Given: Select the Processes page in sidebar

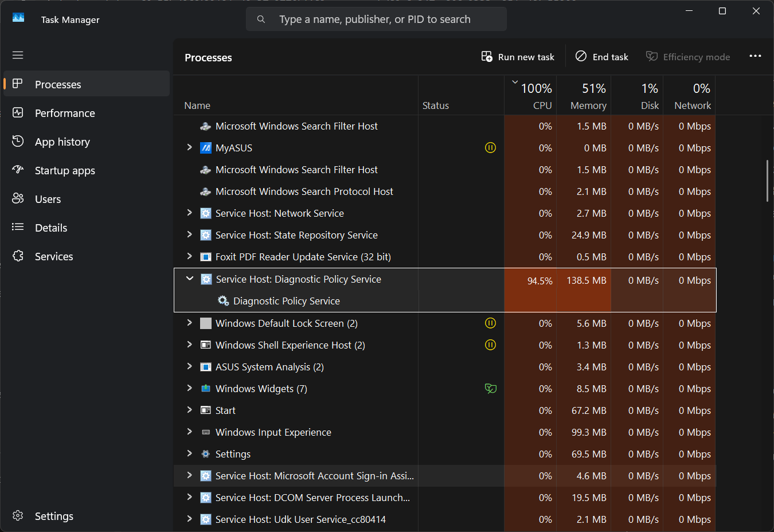Looking at the screenshot, I should click(58, 84).
